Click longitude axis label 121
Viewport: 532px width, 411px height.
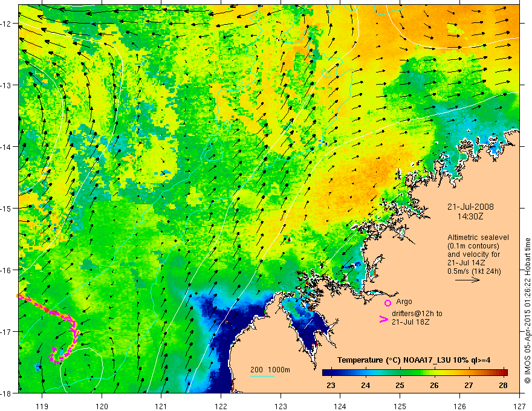pos(161,406)
